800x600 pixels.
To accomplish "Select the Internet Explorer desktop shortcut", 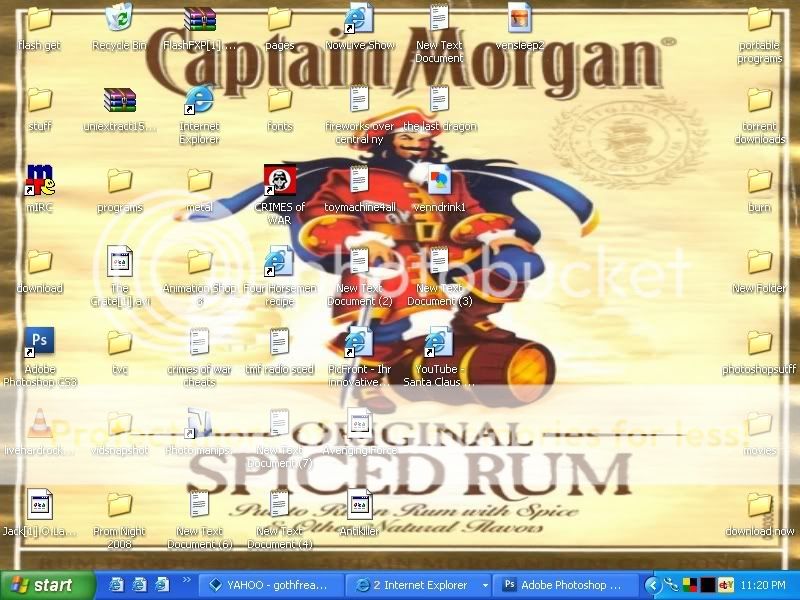I will pos(199,100).
